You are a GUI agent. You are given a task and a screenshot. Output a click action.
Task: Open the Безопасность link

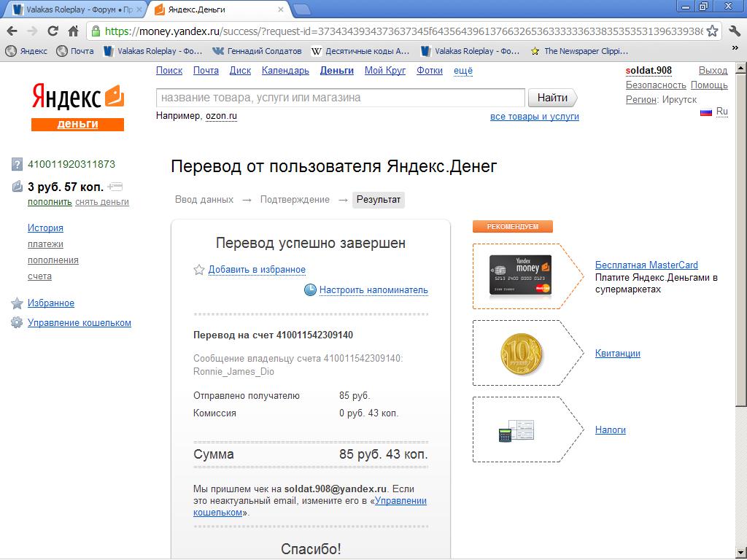(656, 85)
